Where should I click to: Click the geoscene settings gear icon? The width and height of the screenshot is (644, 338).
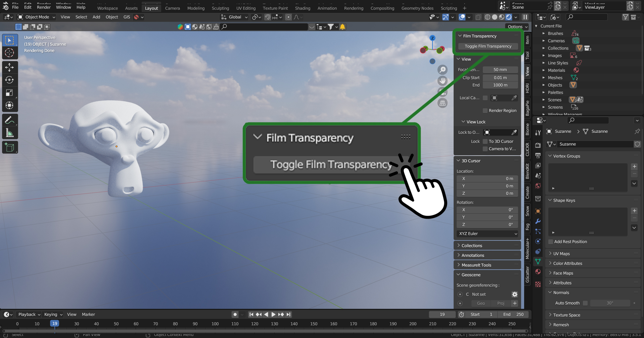tap(515, 294)
